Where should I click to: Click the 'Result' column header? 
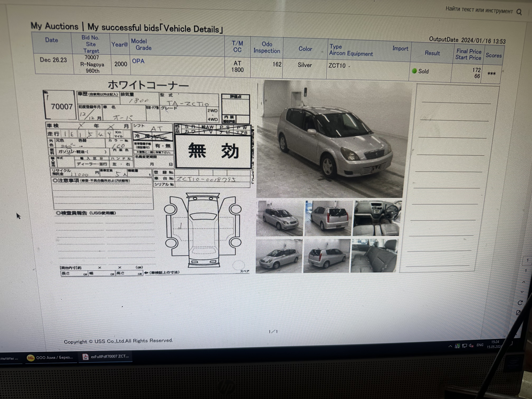pos(432,53)
